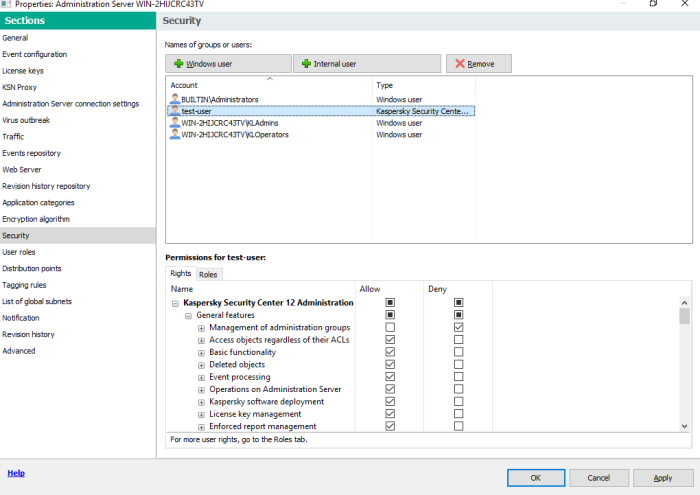Open the User roles section
Image resolution: width=700 pixels, height=495 pixels.
[19, 252]
